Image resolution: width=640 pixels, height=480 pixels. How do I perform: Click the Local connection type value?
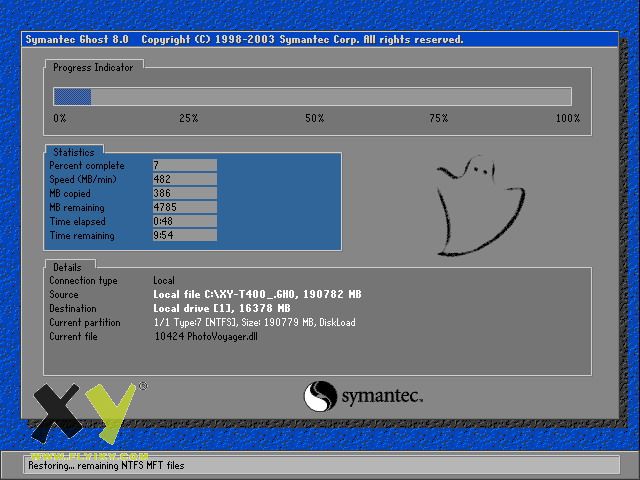coord(164,280)
